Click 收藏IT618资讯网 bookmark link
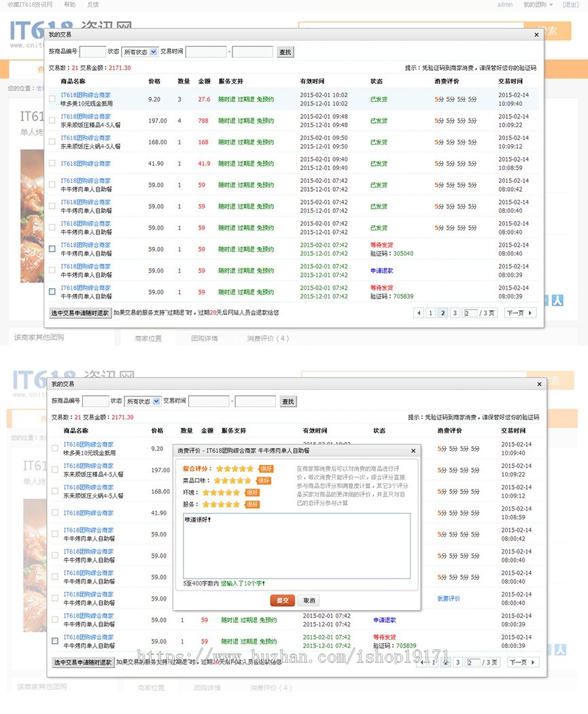The height and width of the screenshot is (714, 588). 30,5
